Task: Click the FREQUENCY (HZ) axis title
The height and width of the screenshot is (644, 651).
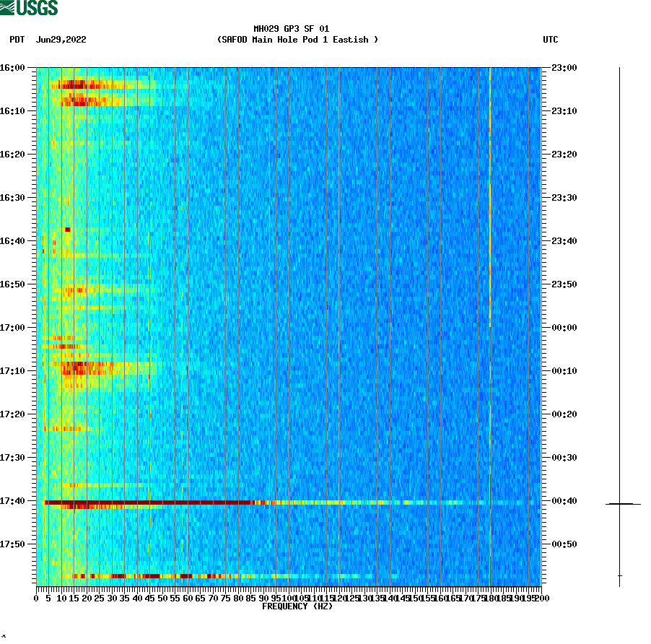Action: (x=297, y=607)
